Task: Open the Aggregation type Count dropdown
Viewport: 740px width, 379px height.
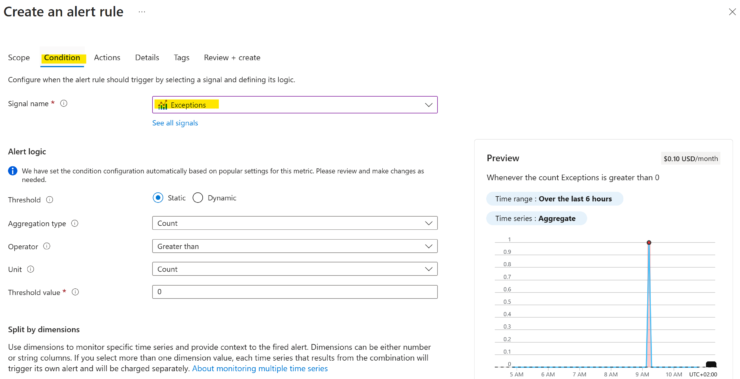Action: [x=294, y=223]
